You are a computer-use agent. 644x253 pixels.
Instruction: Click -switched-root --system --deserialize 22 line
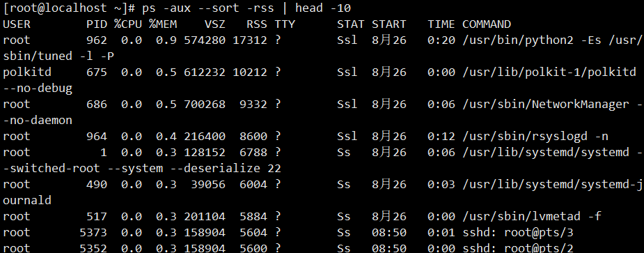click(x=142, y=168)
